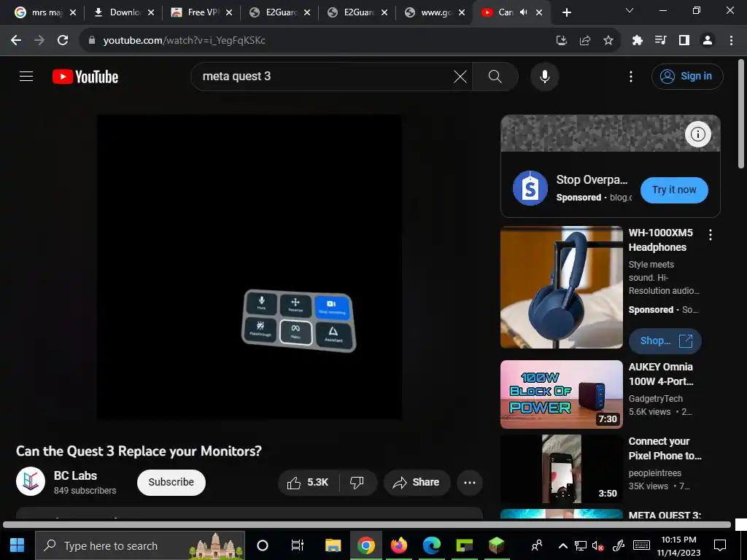Screen dimensions: 747x560
Task: Click the taskbar search box
Action: 140,545
